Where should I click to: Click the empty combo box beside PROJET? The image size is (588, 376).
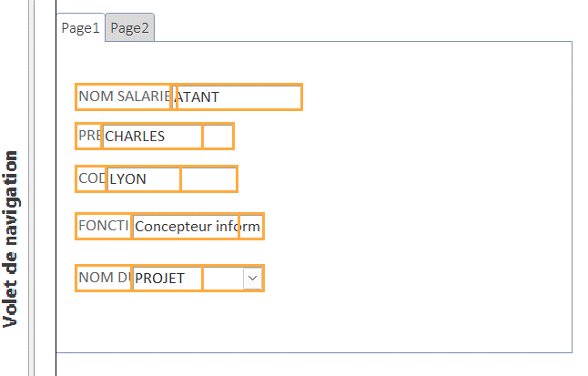233,278
